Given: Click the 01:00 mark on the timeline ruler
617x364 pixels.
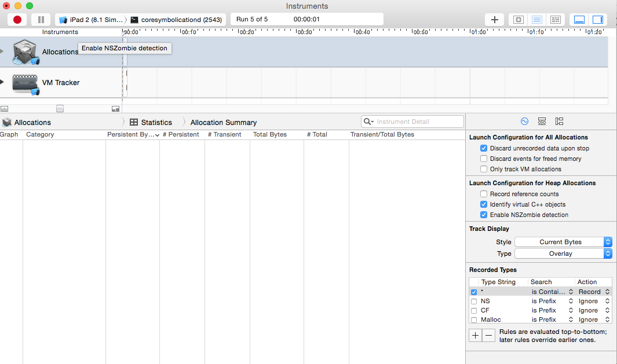Looking at the screenshot, I should 478,32.
